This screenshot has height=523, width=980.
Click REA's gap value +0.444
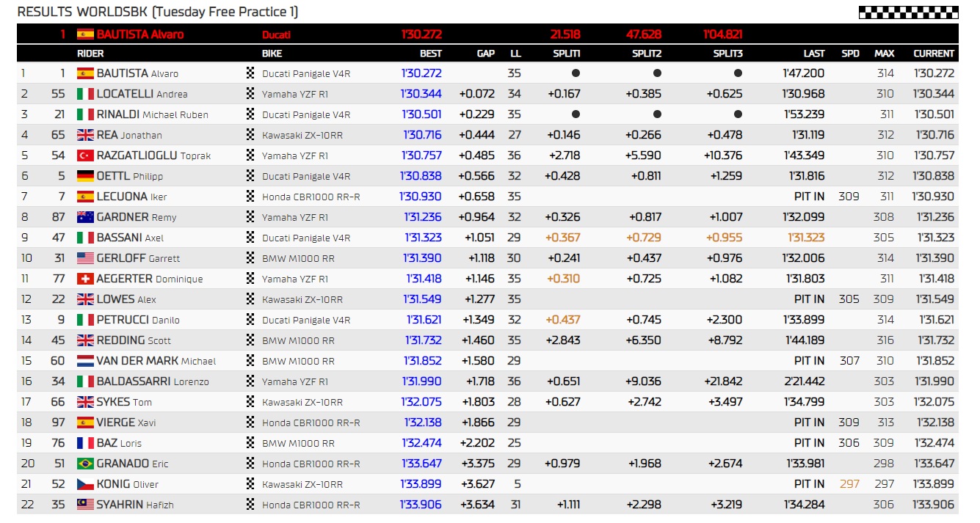point(477,135)
